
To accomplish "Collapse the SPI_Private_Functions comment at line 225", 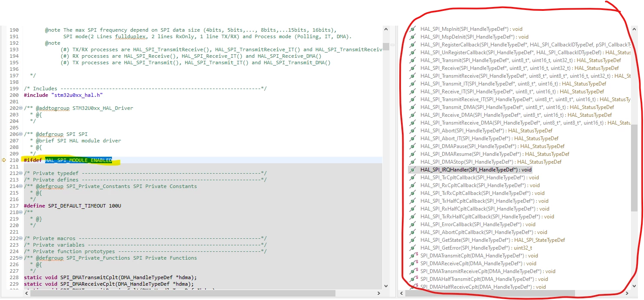I will (x=21, y=258).
